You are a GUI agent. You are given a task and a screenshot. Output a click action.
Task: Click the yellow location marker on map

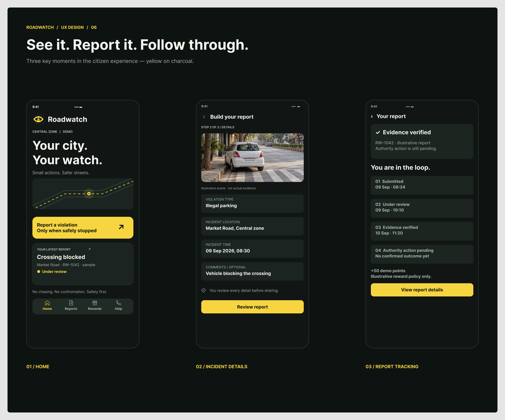pyautogui.click(x=89, y=194)
